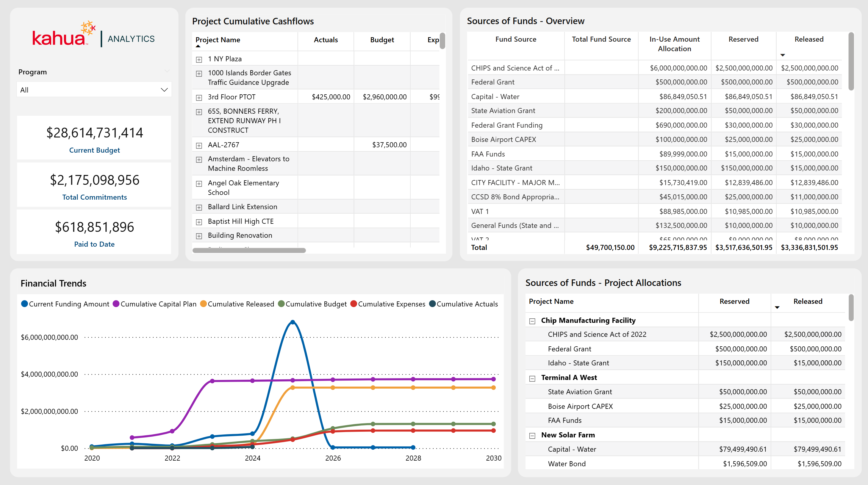Viewport: 868px width, 485px height.
Task: Click the Total Fund Source column header
Action: point(601,39)
